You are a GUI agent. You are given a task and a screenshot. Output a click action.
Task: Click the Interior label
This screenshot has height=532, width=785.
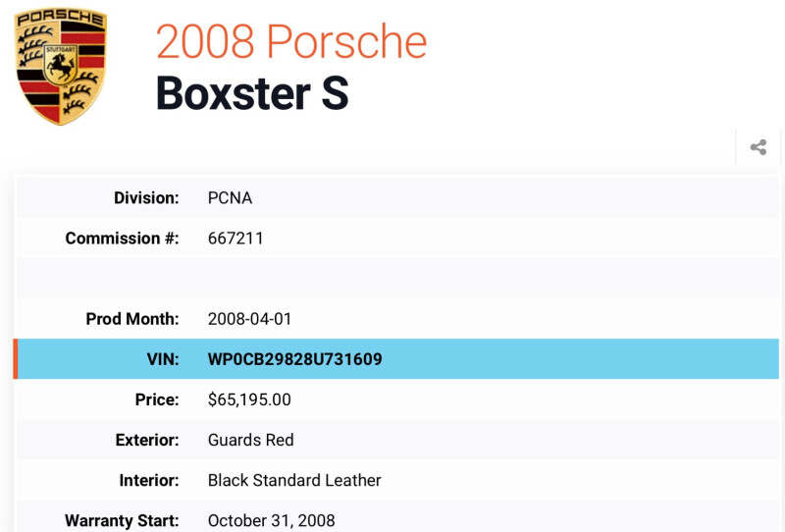149,480
